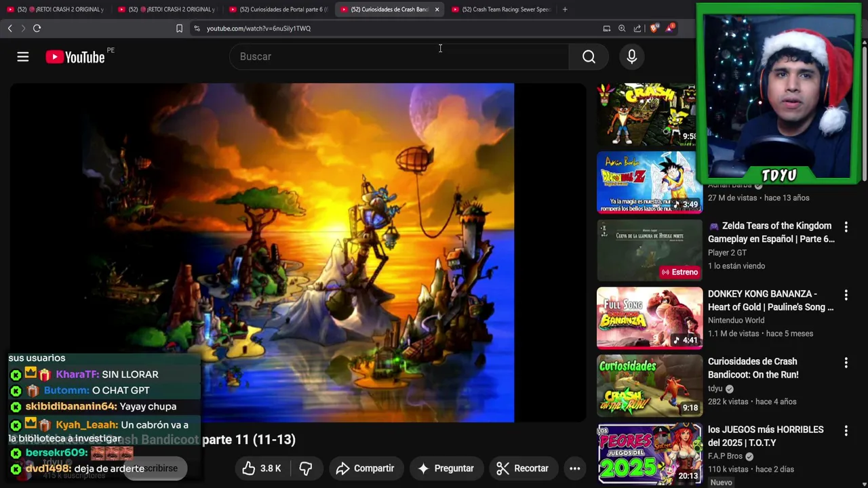
Task: Open Crash On the Run 9:18 thumbnail
Action: tap(650, 386)
